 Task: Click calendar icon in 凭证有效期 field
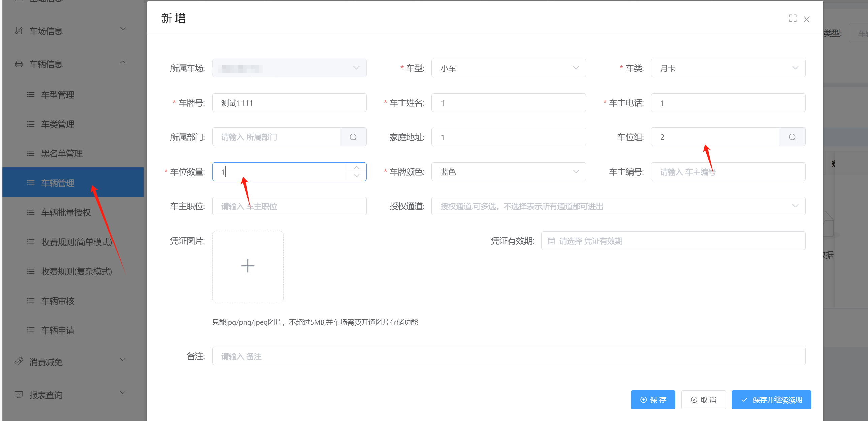coord(551,241)
